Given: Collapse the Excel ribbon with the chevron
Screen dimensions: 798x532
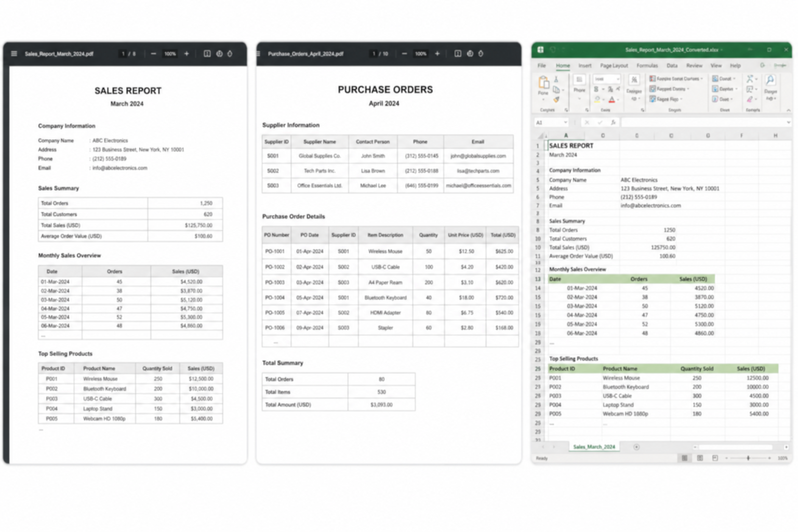Looking at the screenshot, I should coord(788,110).
